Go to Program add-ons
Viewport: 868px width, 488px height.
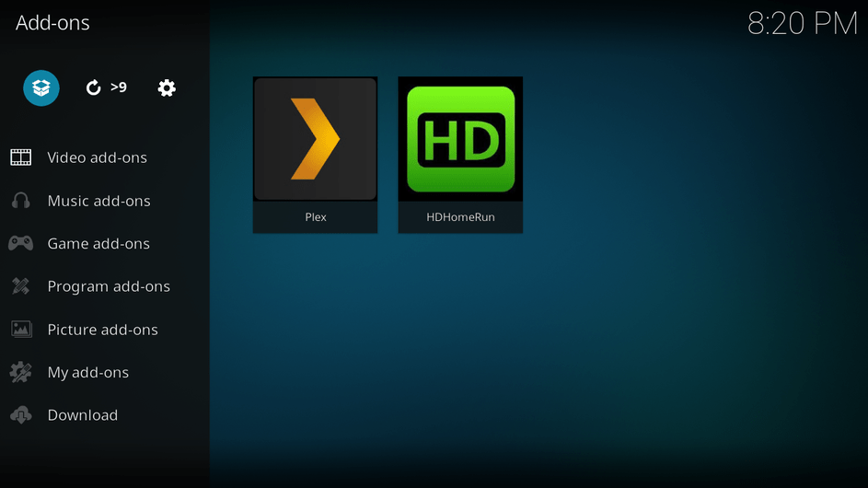[x=109, y=286]
